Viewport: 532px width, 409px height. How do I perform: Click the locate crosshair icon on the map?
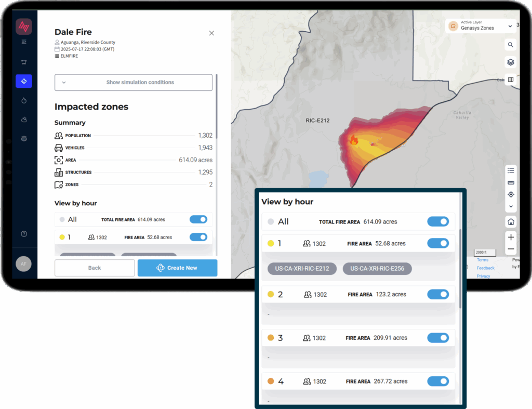click(x=511, y=194)
